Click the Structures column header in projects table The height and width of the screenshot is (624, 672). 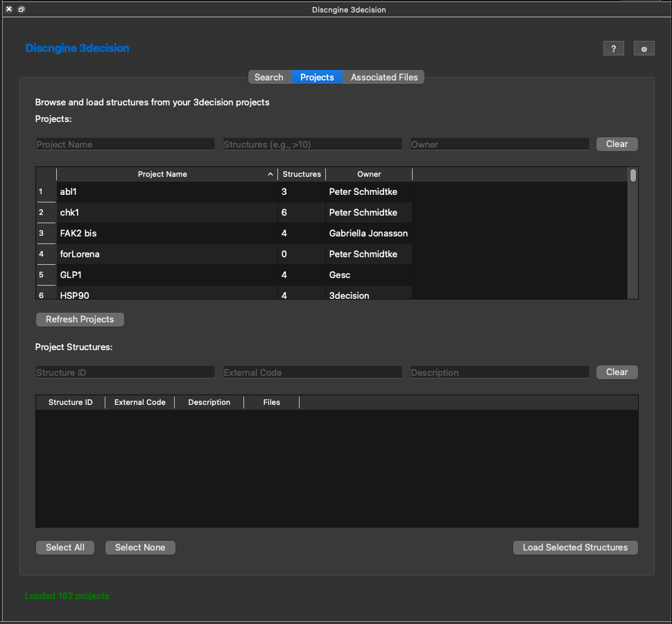pyautogui.click(x=302, y=174)
